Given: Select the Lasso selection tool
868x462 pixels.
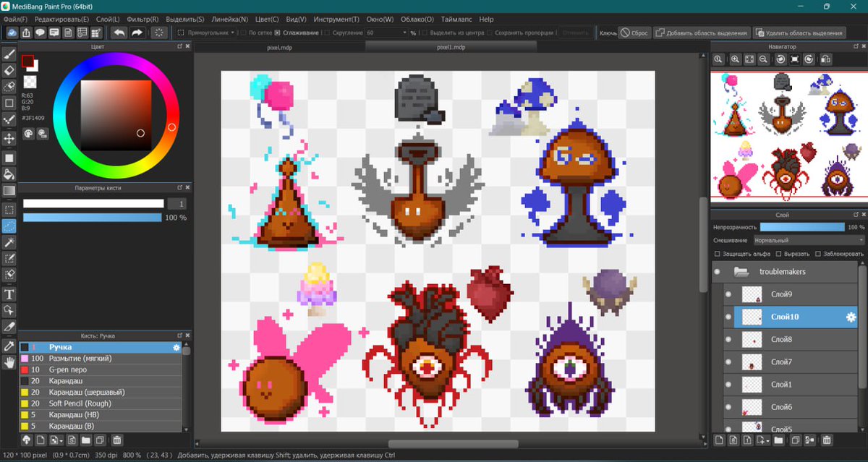Looking at the screenshot, I should pos(9,226).
